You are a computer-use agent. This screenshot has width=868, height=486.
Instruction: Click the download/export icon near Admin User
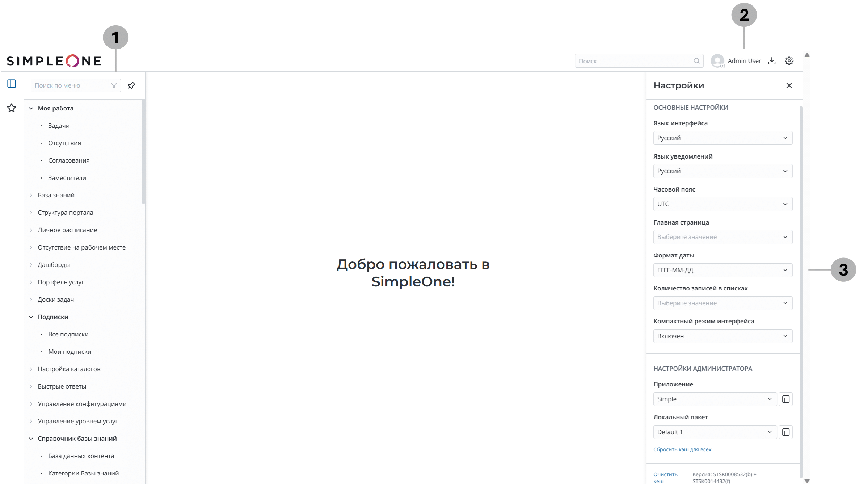(772, 60)
